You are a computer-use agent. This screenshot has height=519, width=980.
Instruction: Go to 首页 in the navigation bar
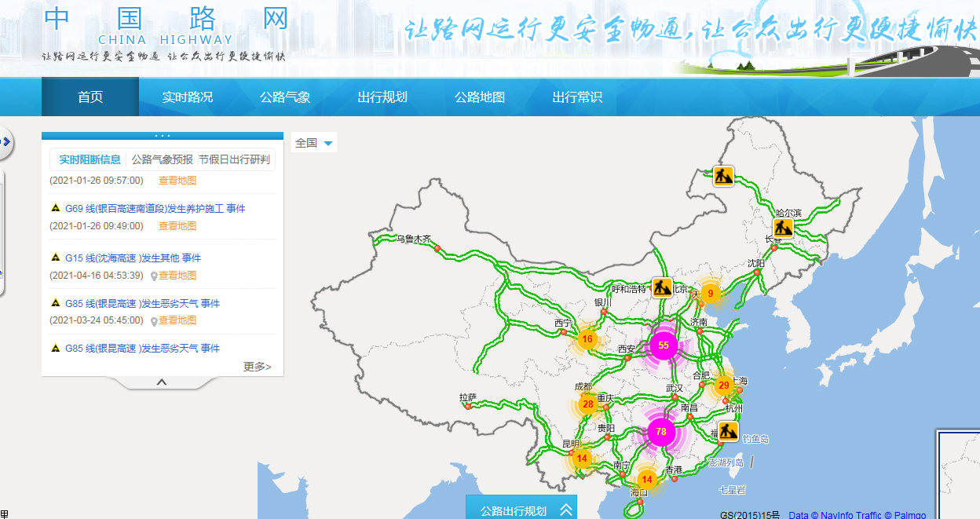click(x=90, y=97)
